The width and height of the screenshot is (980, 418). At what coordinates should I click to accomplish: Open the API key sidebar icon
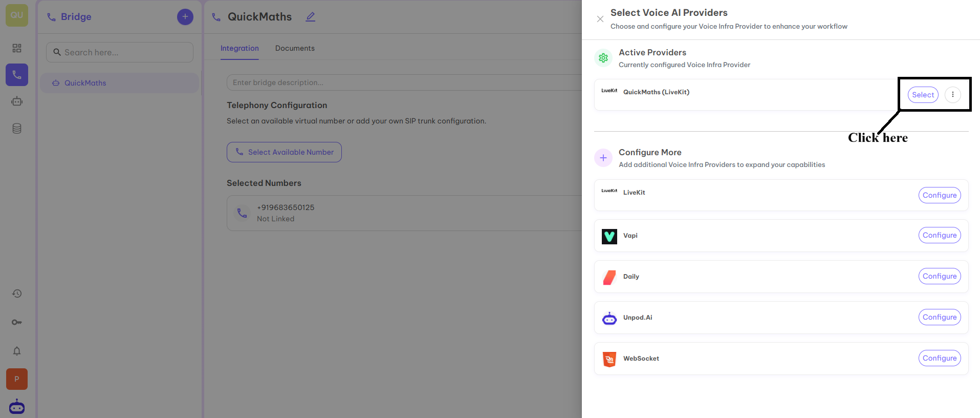click(x=17, y=322)
